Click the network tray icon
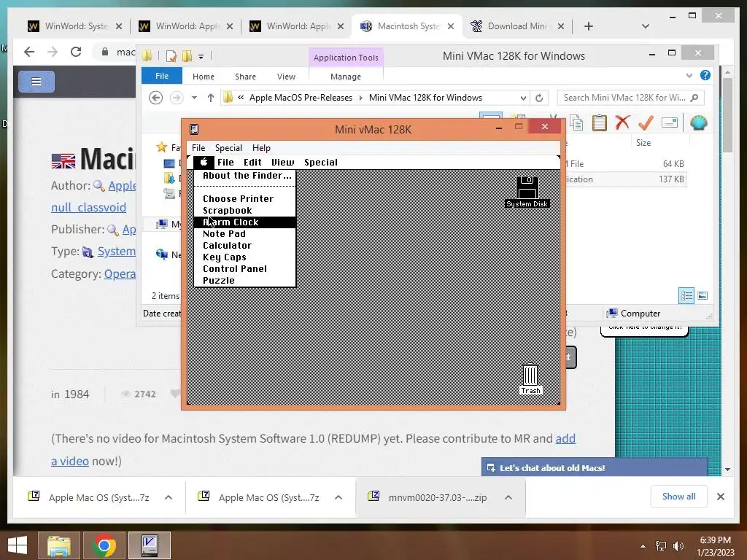This screenshot has height=560, width=747. [661, 546]
